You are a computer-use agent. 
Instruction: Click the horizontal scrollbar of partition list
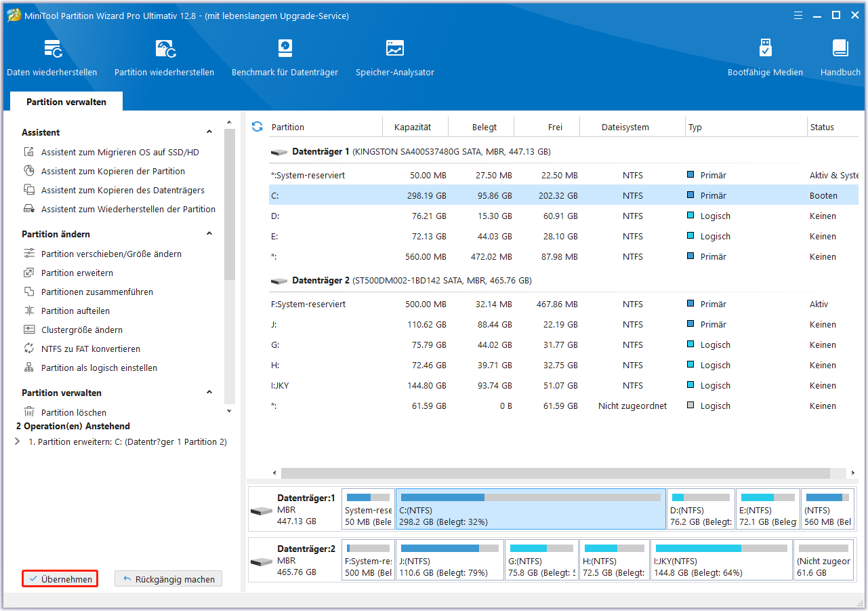(x=555, y=473)
